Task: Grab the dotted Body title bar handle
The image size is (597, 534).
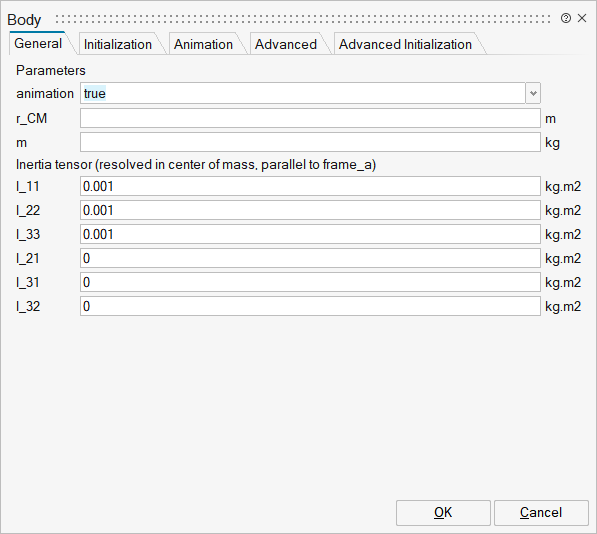Action: click(303, 19)
